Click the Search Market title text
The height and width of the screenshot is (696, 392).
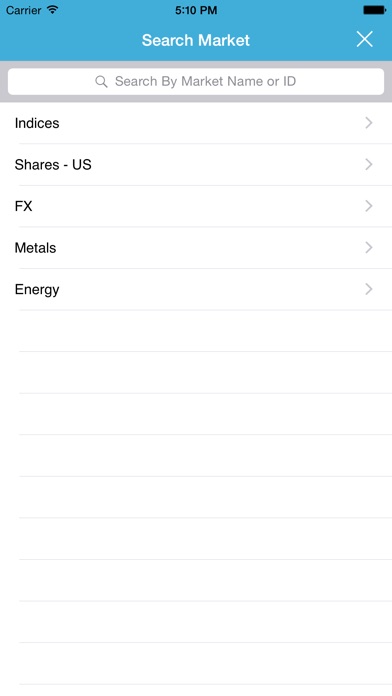click(x=196, y=40)
